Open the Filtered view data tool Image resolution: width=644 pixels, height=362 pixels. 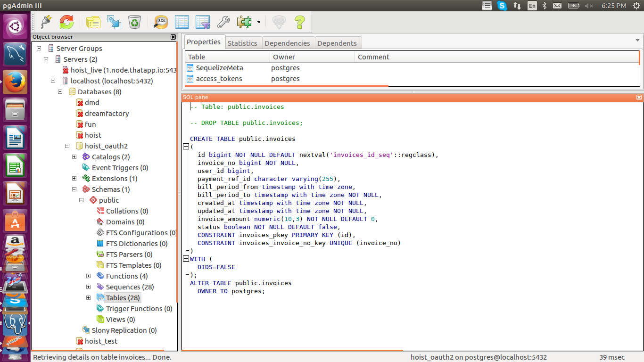[202, 22]
